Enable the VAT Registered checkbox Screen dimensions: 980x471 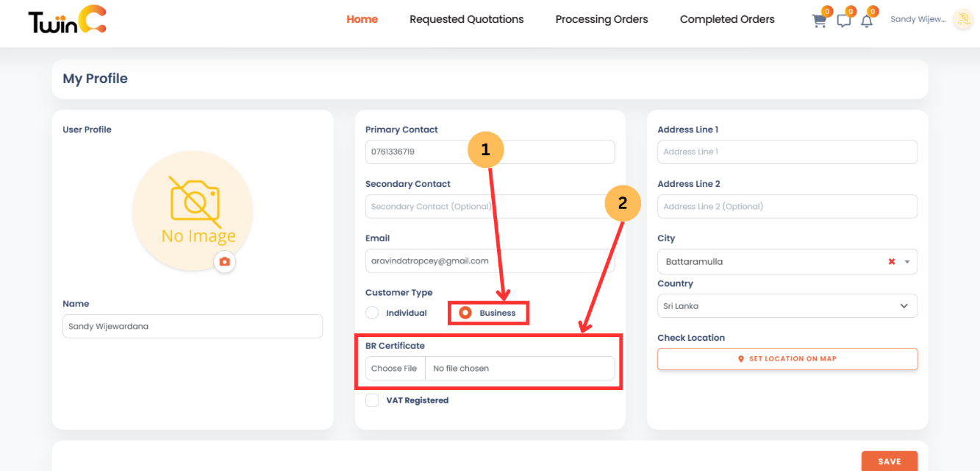[372, 400]
